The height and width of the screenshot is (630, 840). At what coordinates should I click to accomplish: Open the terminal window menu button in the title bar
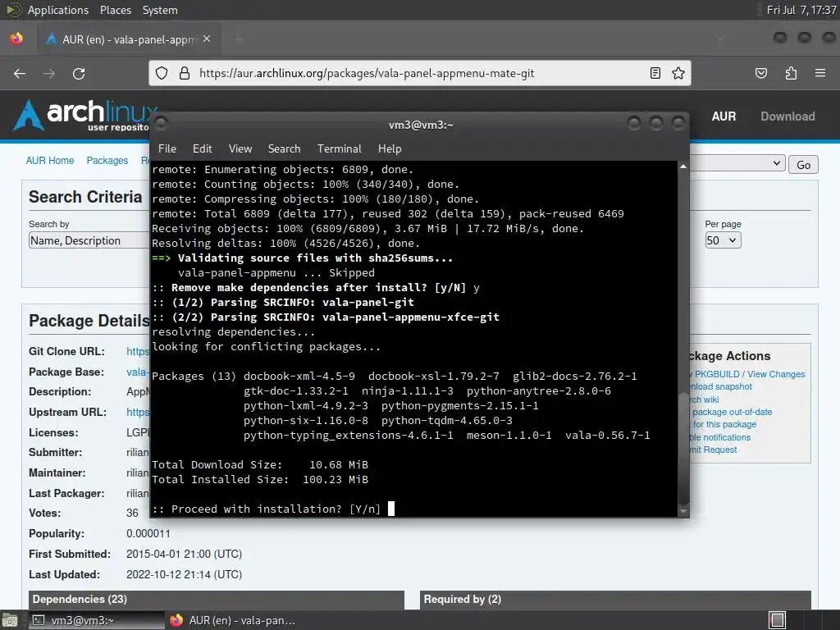(161, 125)
